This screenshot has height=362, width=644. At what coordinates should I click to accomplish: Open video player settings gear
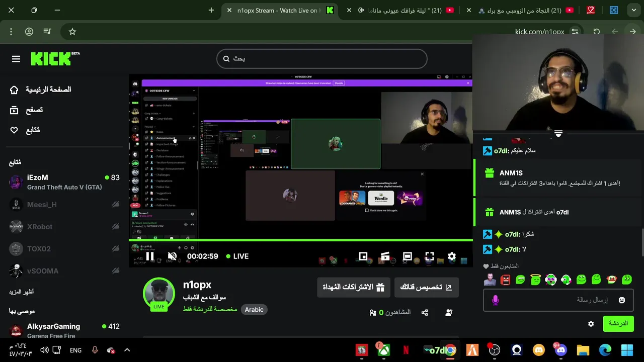tap(452, 256)
